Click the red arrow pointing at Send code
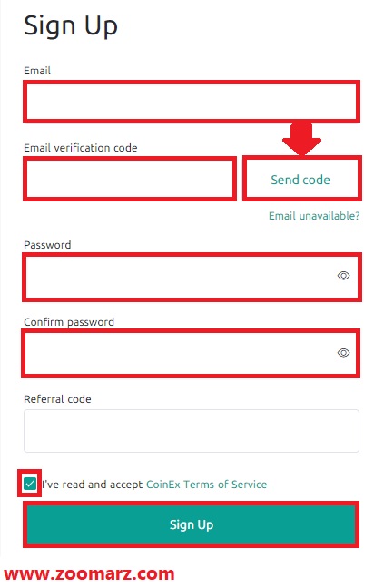374x588 pixels. pyautogui.click(x=302, y=139)
